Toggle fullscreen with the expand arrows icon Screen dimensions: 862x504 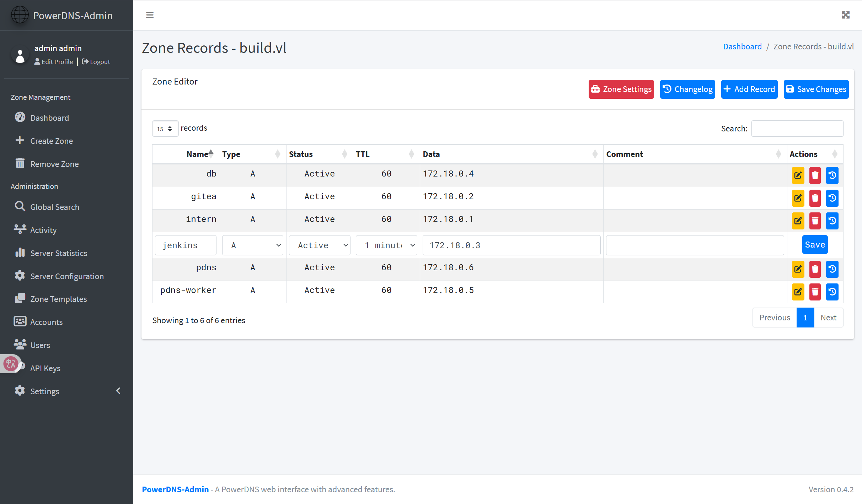(x=846, y=15)
